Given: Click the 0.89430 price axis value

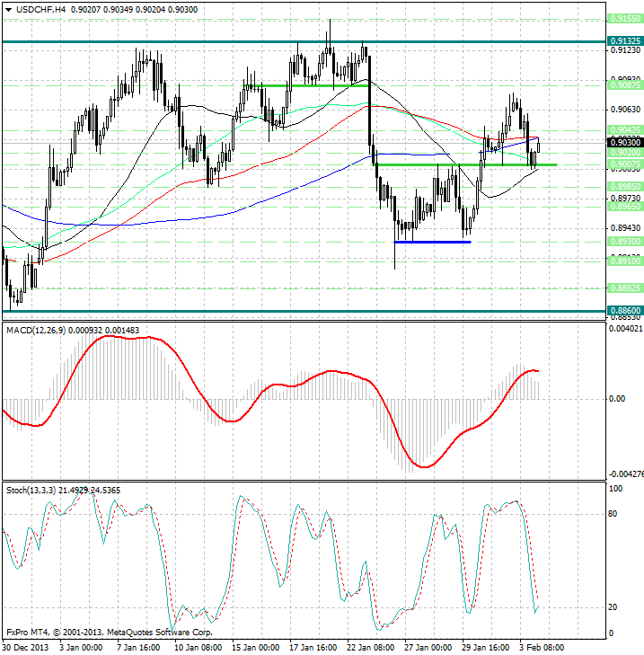Looking at the screenshot, I should point(625,228).
